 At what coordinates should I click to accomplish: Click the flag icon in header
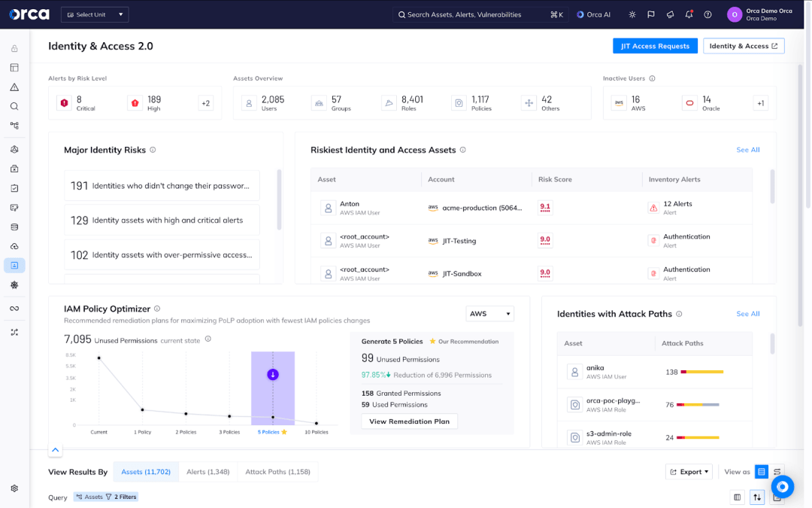651,14
